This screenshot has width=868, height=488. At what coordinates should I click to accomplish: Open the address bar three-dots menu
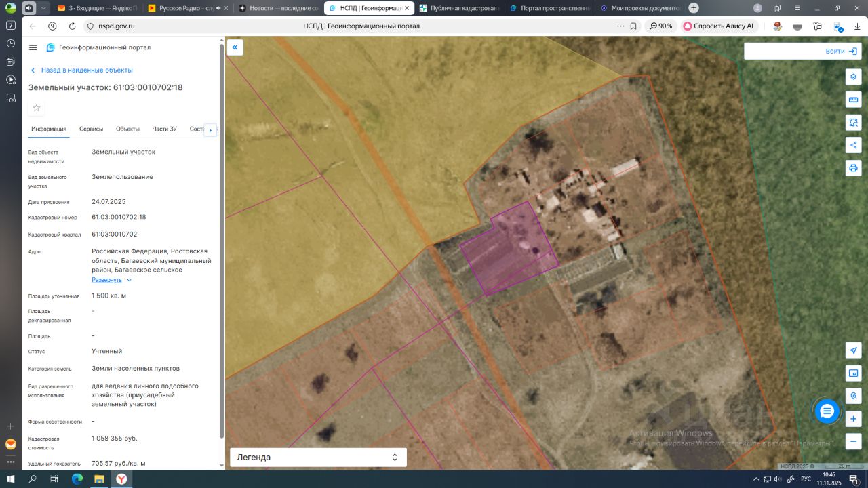(x=620, y=26)
